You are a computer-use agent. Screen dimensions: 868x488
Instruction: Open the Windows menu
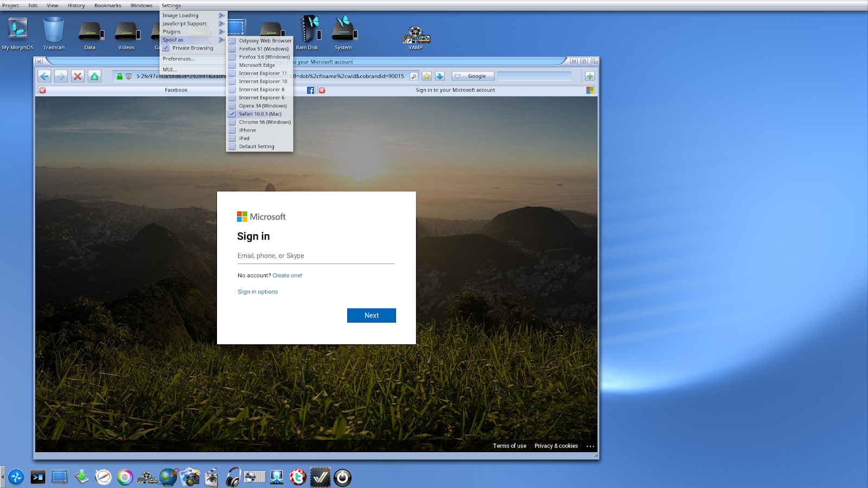[x=141, y=5]
